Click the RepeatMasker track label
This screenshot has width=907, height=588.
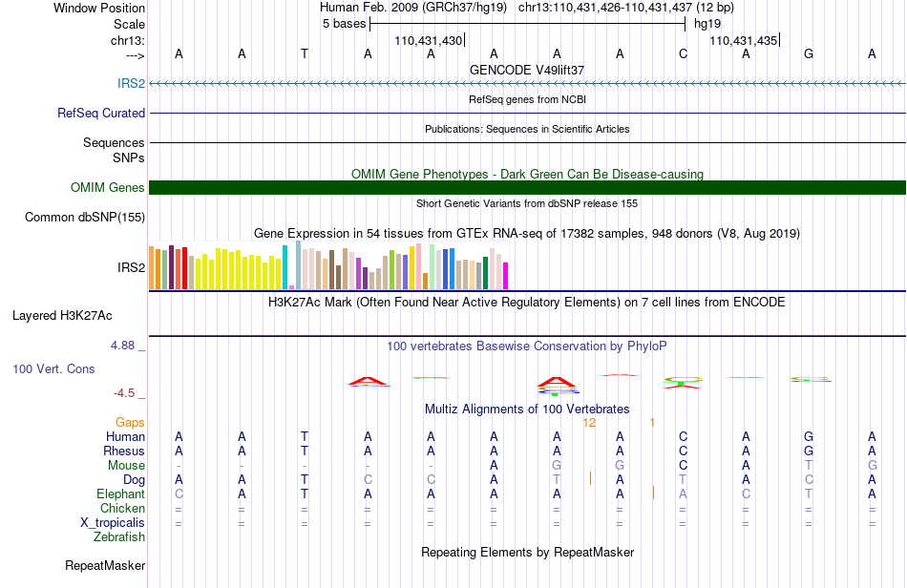[105, 565]
